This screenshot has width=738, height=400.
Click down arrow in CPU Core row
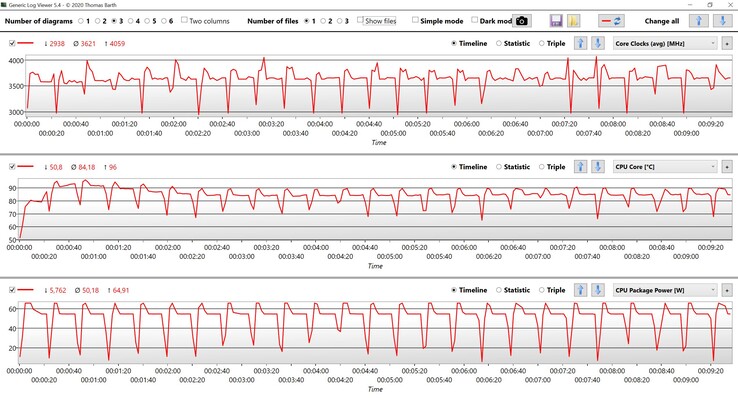(x=597, y=166)
